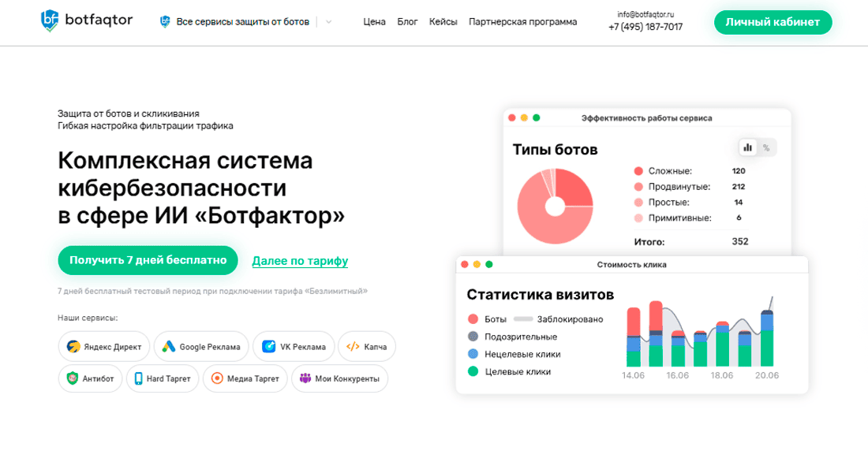Switch to bar chart view in Типы ботов

(748, 147)
